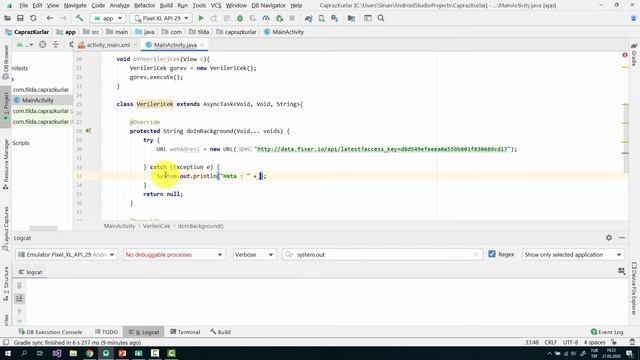Click CRLF line separator in status bar
This screenshot has height=360, width=640.
[x=550, y=342]
